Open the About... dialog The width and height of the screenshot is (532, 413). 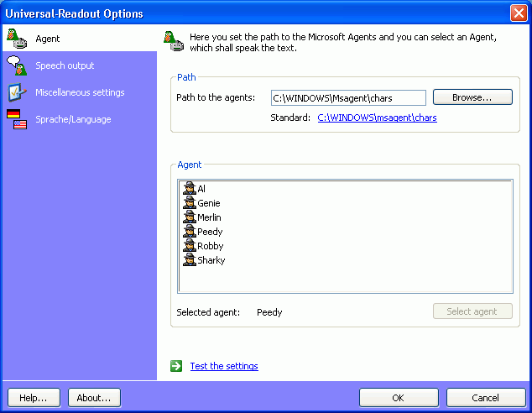coord(94,397)
